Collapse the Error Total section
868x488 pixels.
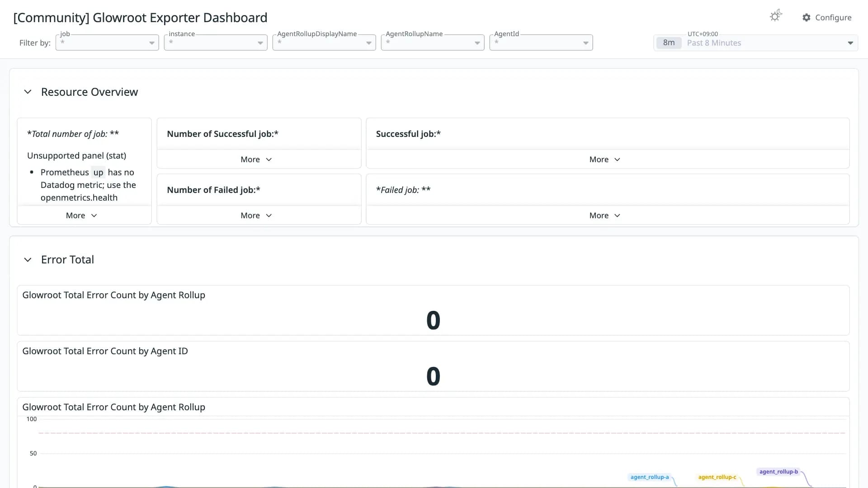28,260
